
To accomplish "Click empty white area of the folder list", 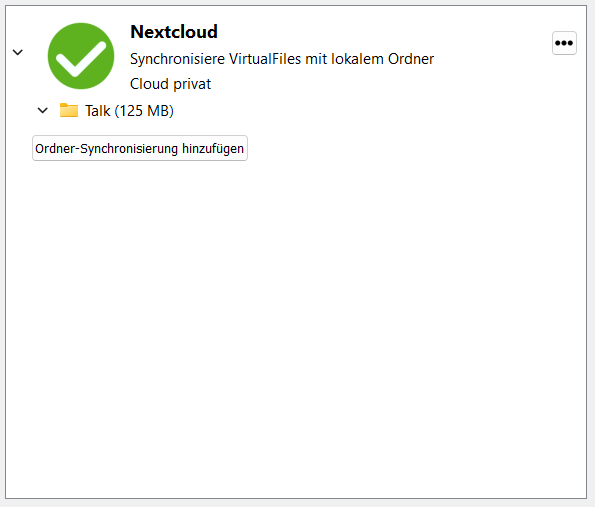I will tap(296, 323).
